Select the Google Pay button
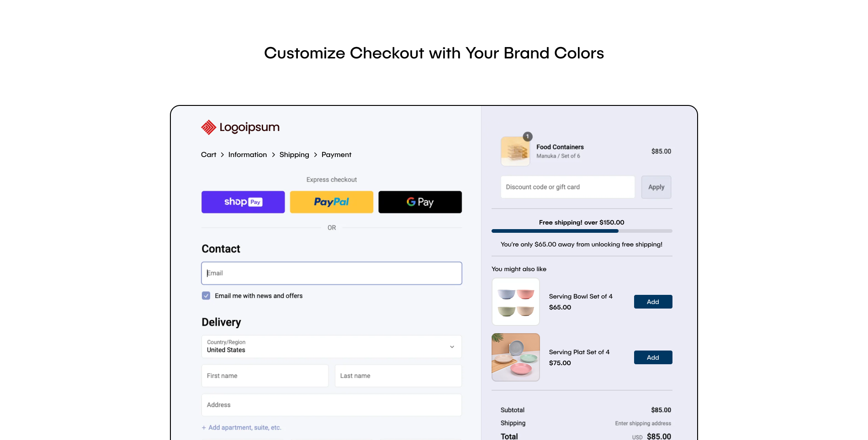Screen dimensions: 868x440 [x=420, y=202]
